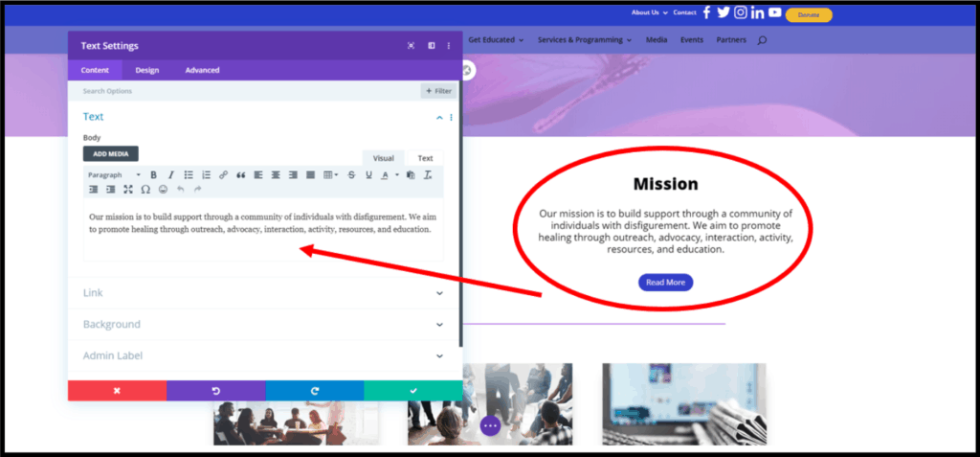The width and height of the screenshot is (980, 457).
Task: Apply italic formatting in the body editor
Action: coord(170,175)
